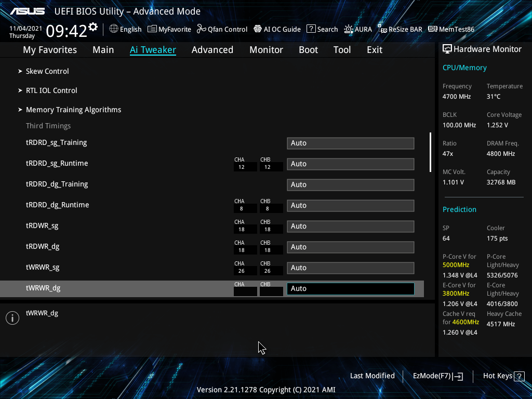Select the Ai Tweaker tab
This screenshot has height=399, width=532.
[153, 50]
